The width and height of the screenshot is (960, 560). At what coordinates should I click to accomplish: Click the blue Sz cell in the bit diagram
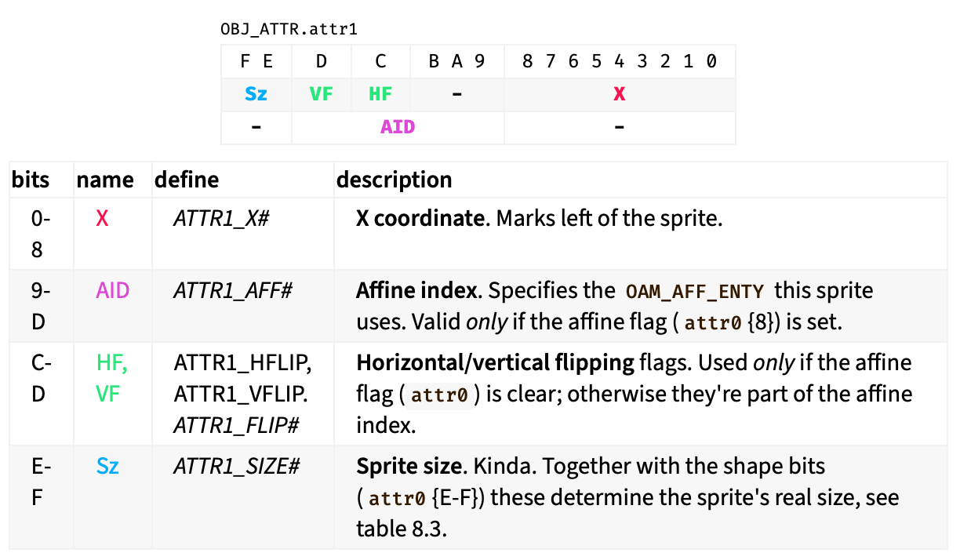[x=256, y=94]
